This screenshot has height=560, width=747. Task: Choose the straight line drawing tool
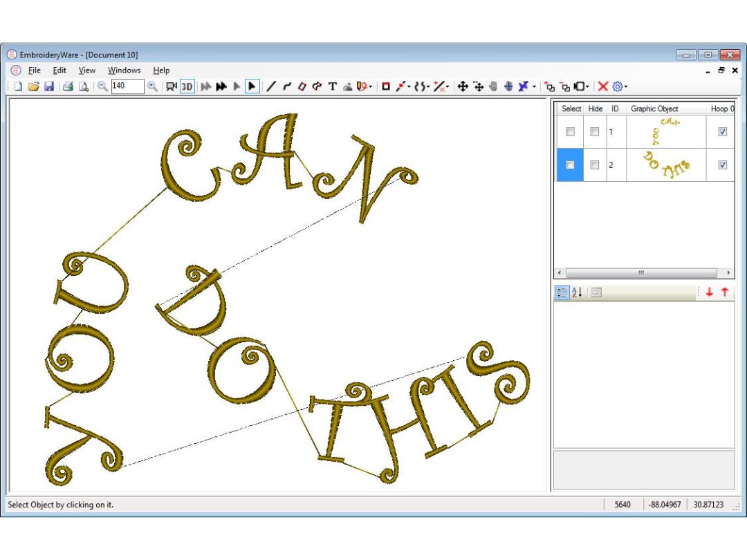271,86
